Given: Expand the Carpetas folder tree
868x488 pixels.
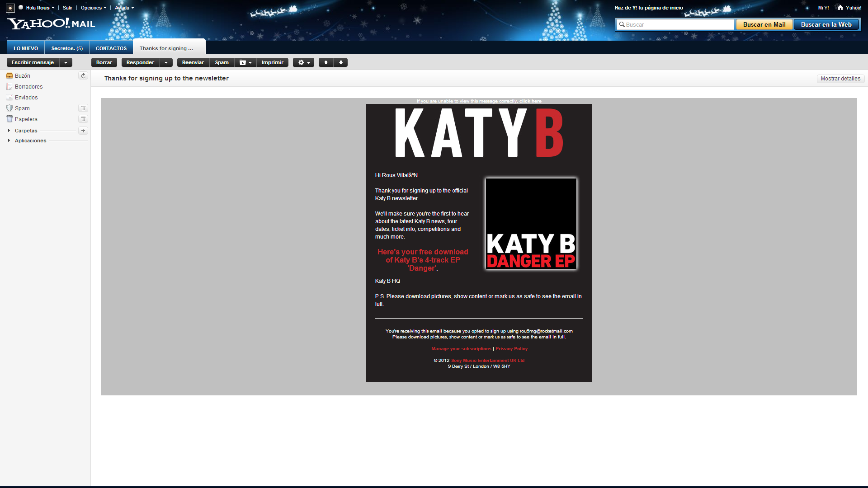Looking at the screenshot, I should tap(9, 131).
